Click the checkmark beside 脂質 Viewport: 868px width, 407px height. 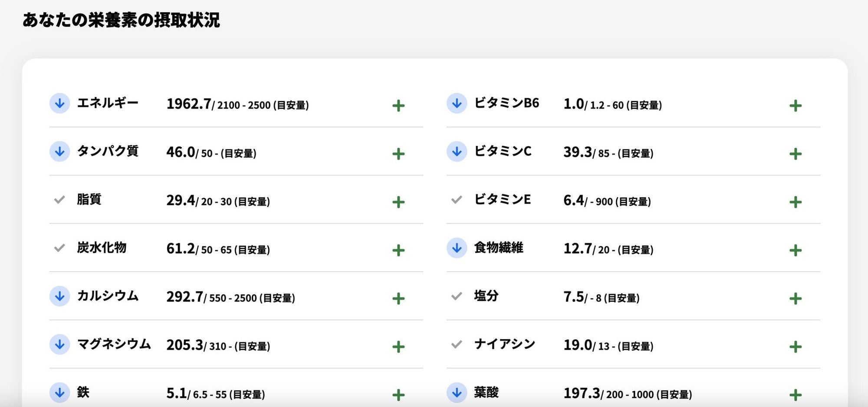coord(59,200)
